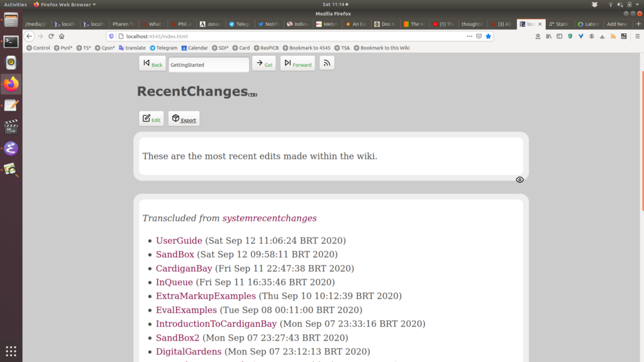Click the Selenium extension icon
This screenshot has width=644, height=362.
(x=624, y=36)
